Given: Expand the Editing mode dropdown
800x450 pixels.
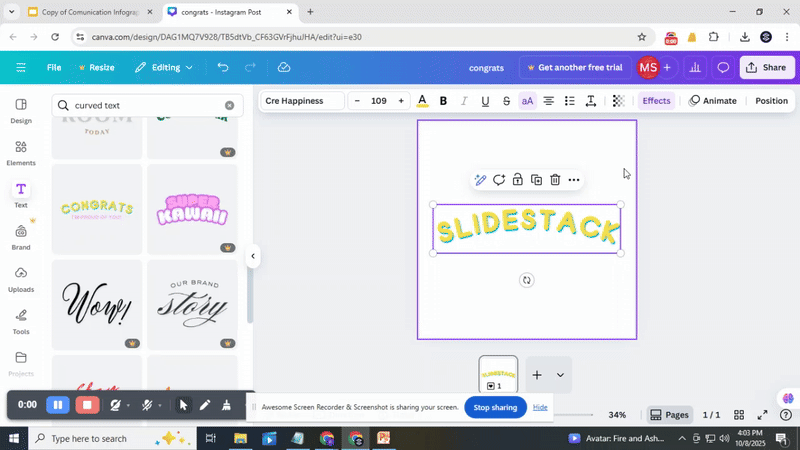Looking at the screenshot, I should pyautogui.click(x=166, y=68).
